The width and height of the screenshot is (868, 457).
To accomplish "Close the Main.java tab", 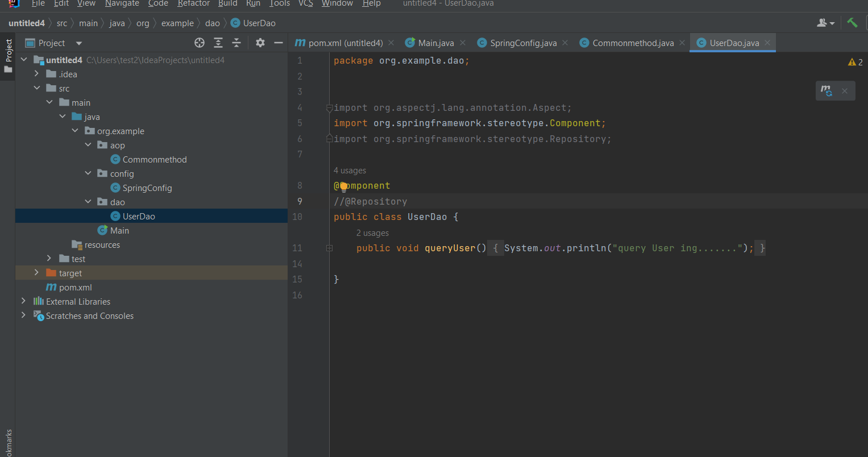I will tap(463, 43).
